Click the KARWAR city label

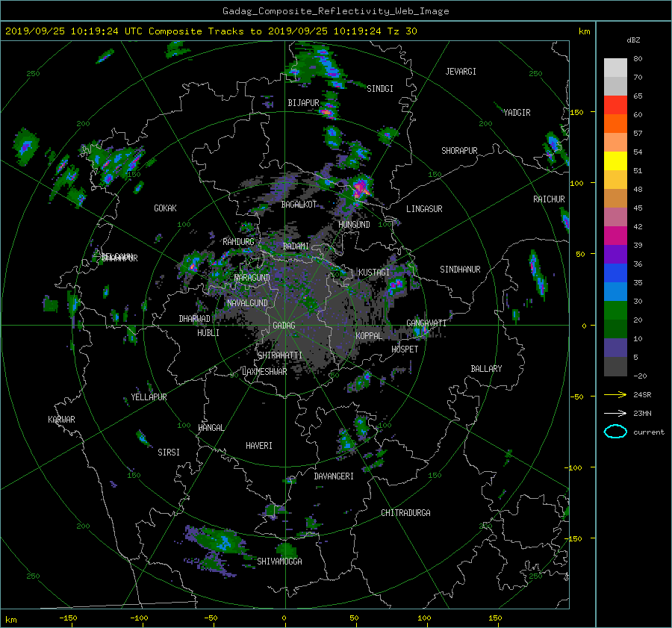click(61, 420)
